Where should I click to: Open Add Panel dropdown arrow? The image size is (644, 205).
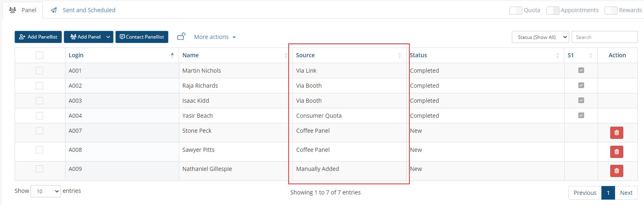pos(108,37)
